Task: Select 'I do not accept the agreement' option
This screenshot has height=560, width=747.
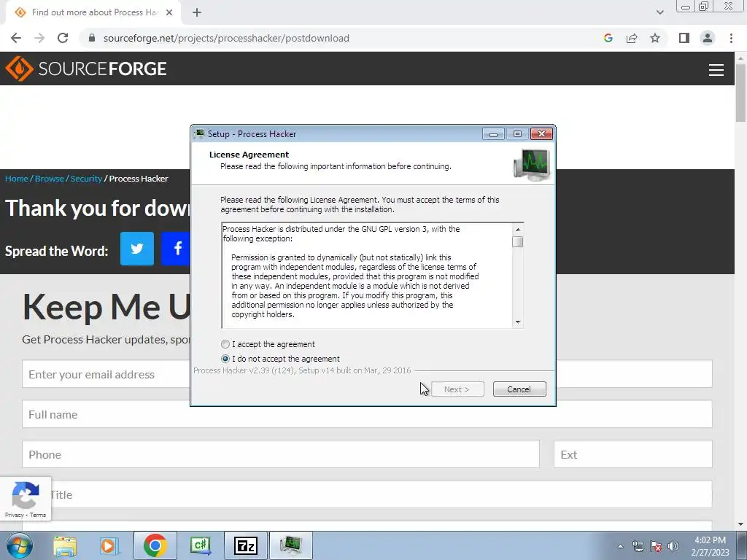Action: (225, 359)
